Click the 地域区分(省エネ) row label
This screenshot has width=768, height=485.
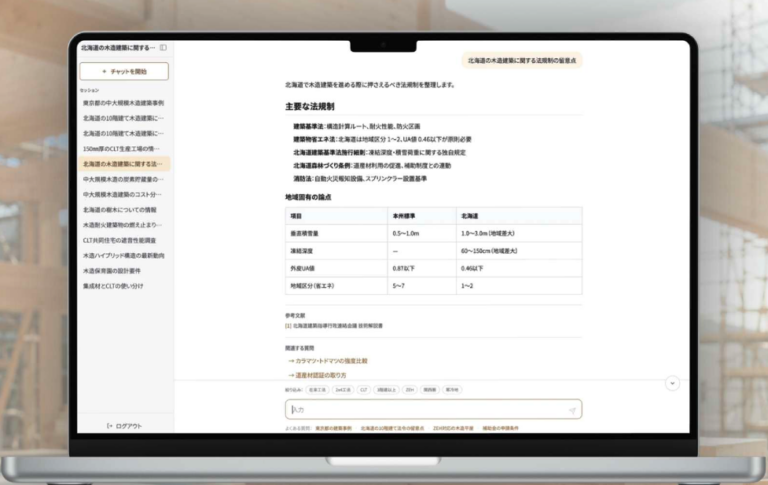(312, 286)
